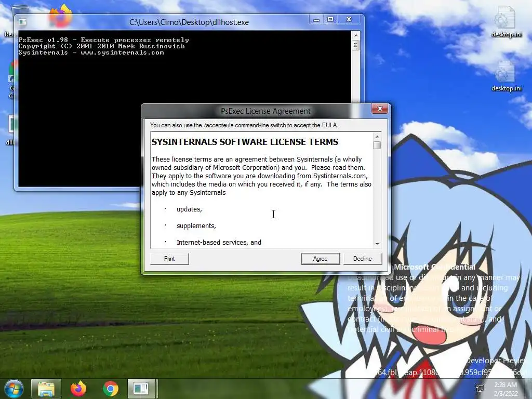The height and width of the screenshot is (399, 532).
Task: Open the Windows Start orb
Action: (x=14, y=389)
